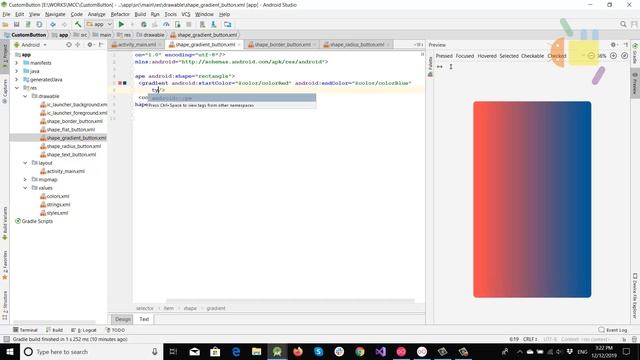Click the Attach debugger to process icon
This screenshot has width=640, height=360.
178,24
